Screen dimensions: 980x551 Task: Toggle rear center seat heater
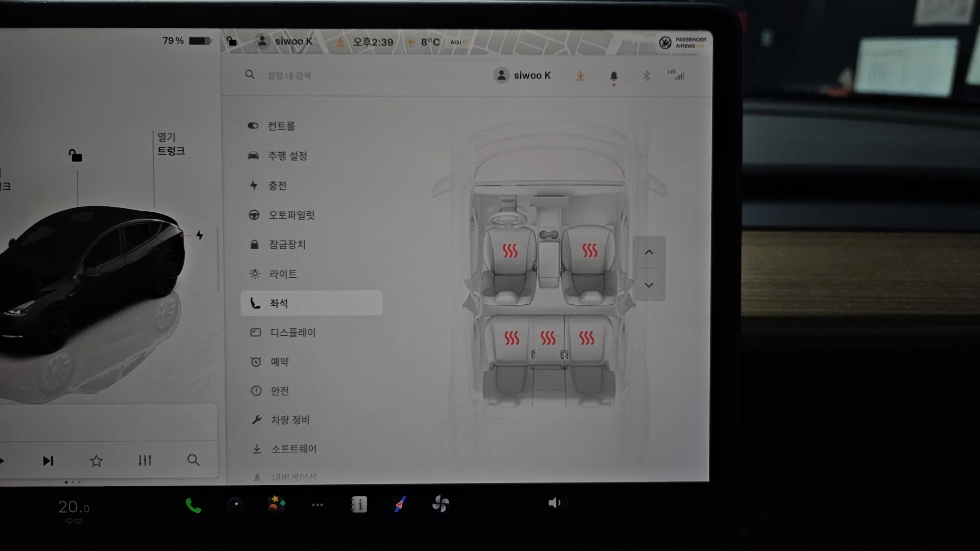pos(548,338)
